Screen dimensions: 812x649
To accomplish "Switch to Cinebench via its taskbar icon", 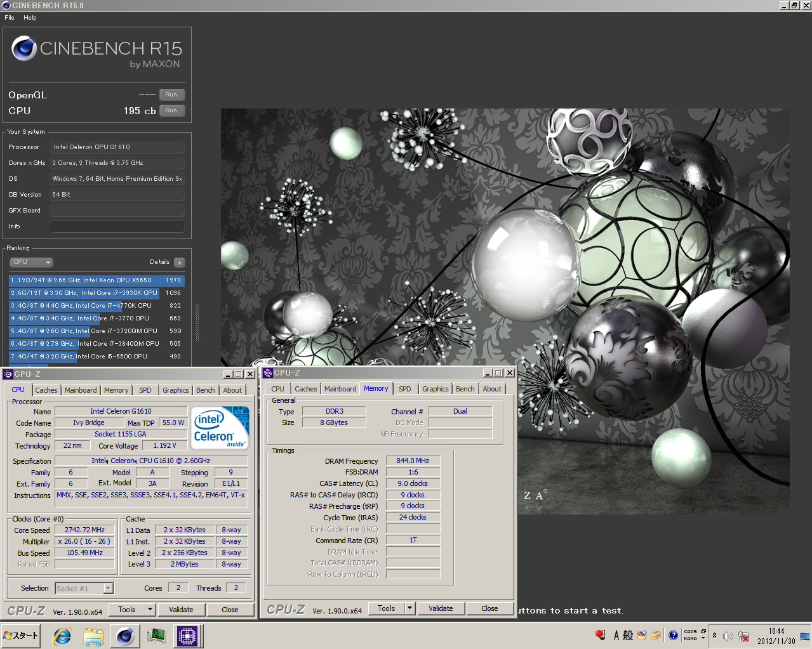I will 125,636.
